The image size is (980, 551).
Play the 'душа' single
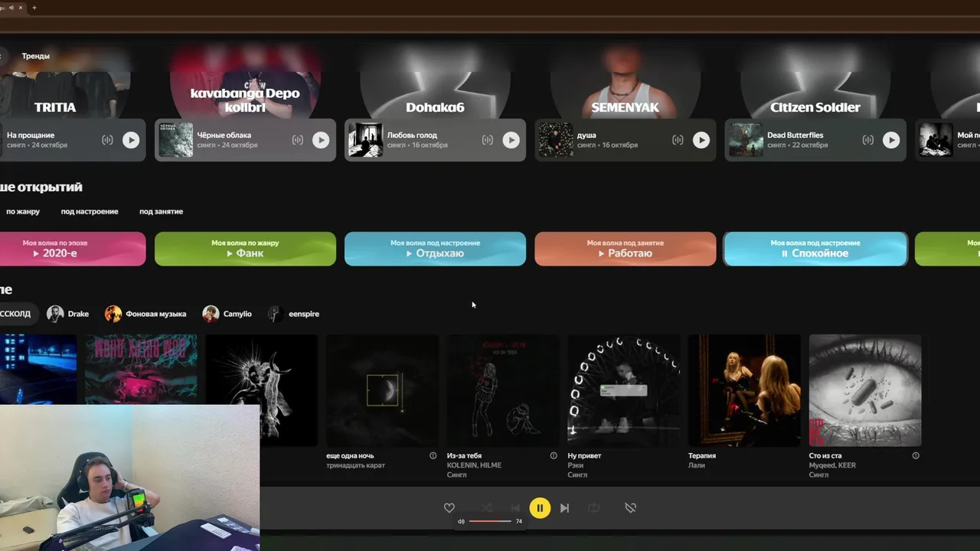coord(701,140)
